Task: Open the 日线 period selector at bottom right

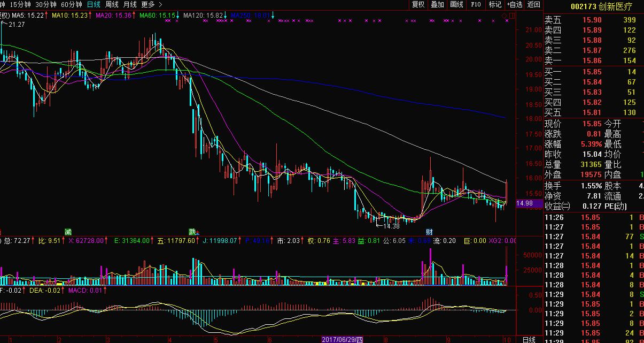Action: tap(529, 339)
